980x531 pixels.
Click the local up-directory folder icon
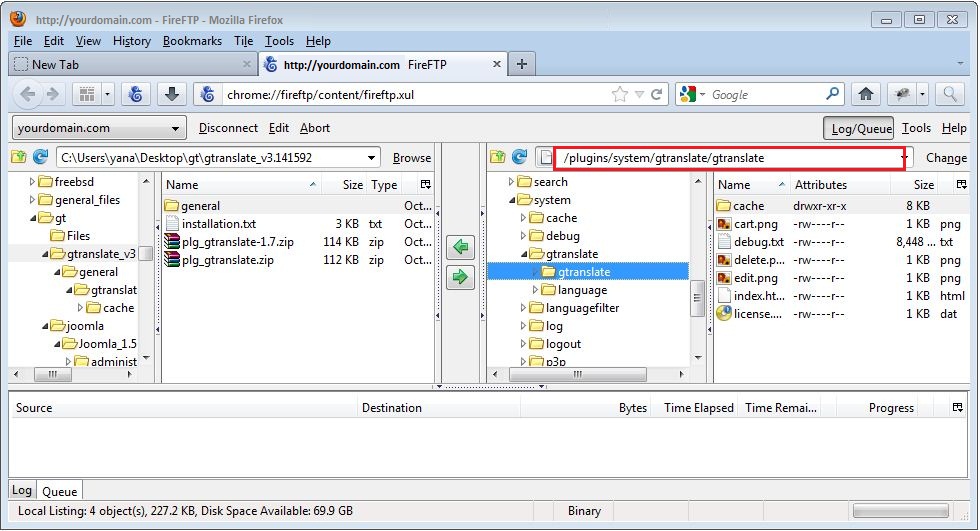tap(19, 157)
